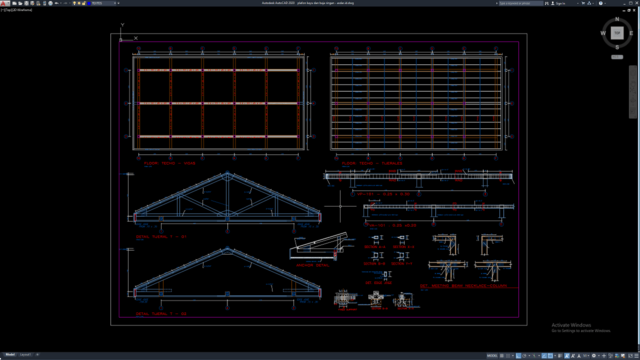Viewport: 640px width, 360px height.
Task: Switch to the Model tab
Action: [10, 355]
